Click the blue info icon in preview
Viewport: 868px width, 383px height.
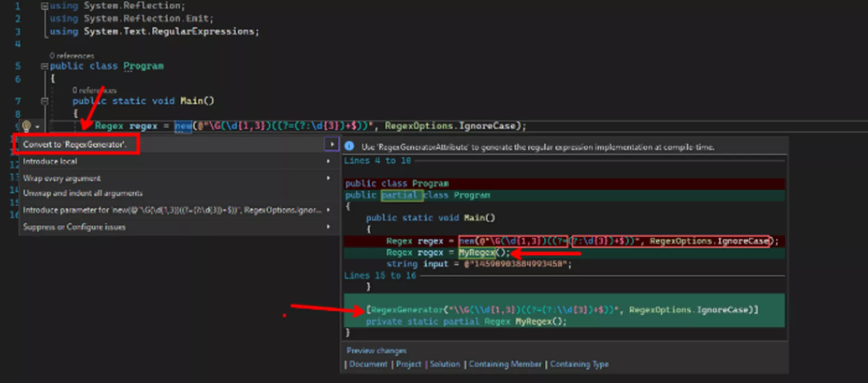pyautogui.click(x=349, y=146)
